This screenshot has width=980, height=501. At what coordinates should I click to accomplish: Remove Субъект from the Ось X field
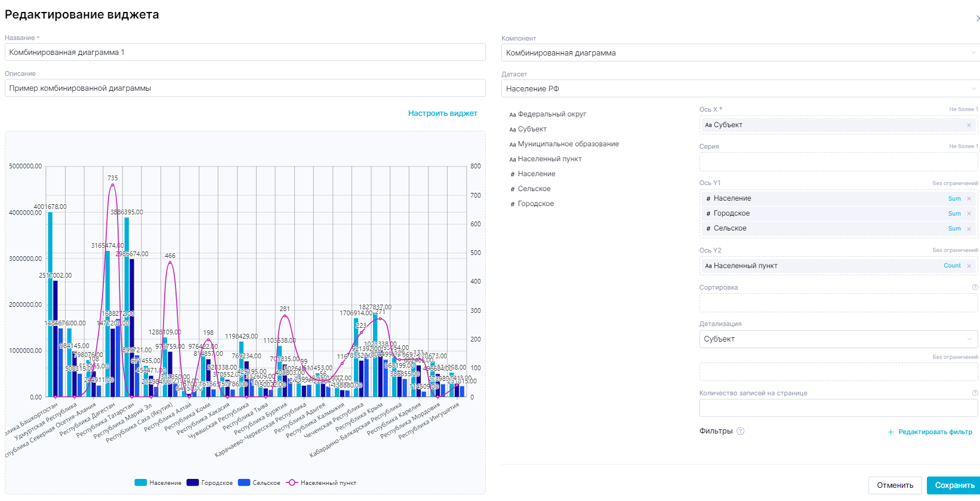pos(969,125)
